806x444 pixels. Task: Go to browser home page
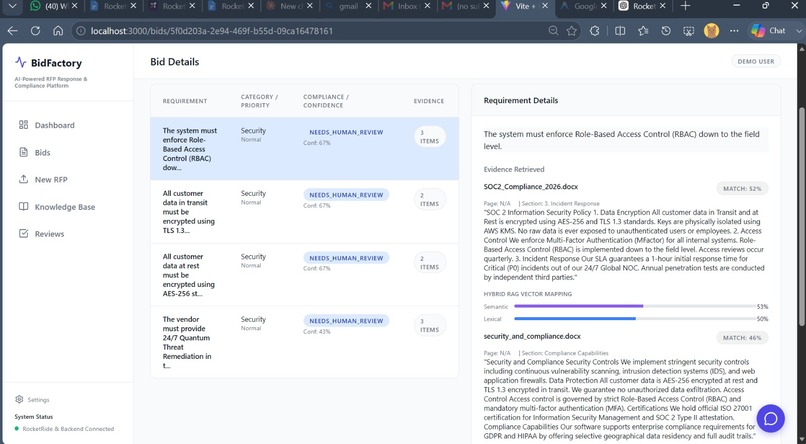tap(58, 31)
